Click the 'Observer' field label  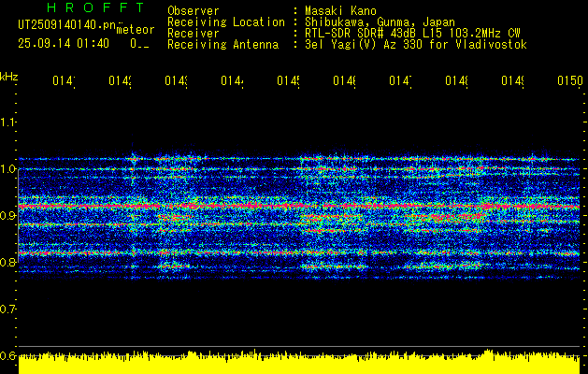[194, 10]
